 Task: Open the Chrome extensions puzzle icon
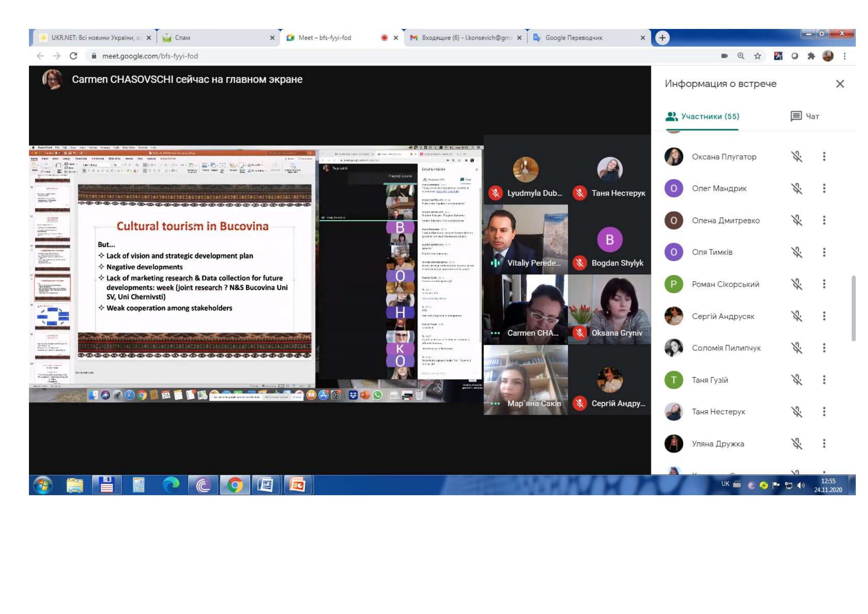[x=811, y=56]
